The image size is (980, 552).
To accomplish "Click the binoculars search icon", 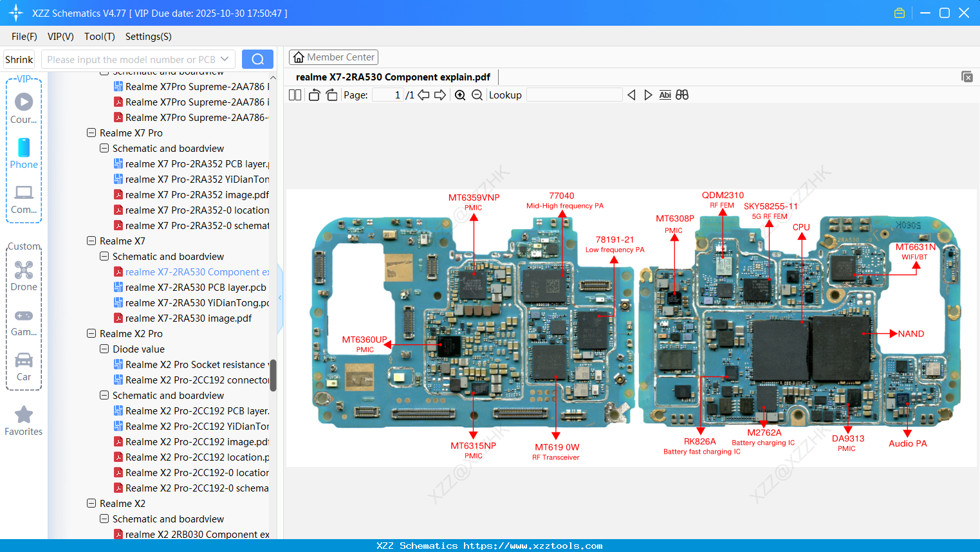I will (682, 95).
